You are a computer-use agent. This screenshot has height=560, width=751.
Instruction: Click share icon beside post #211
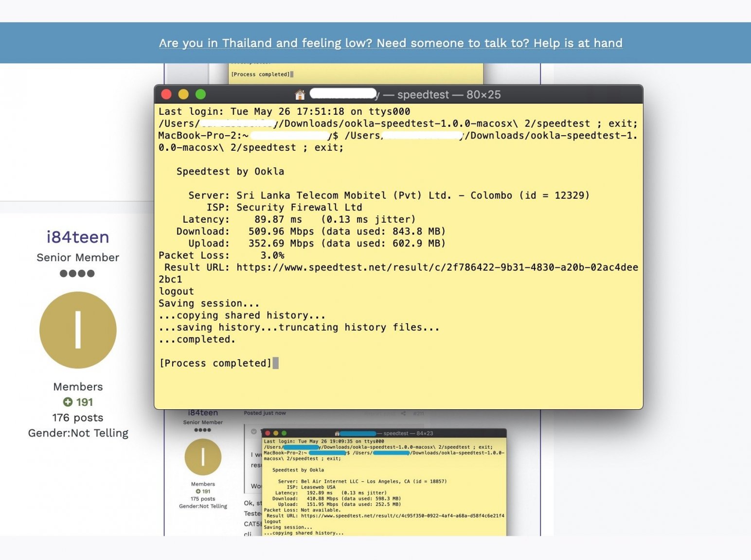coord(403,414)
